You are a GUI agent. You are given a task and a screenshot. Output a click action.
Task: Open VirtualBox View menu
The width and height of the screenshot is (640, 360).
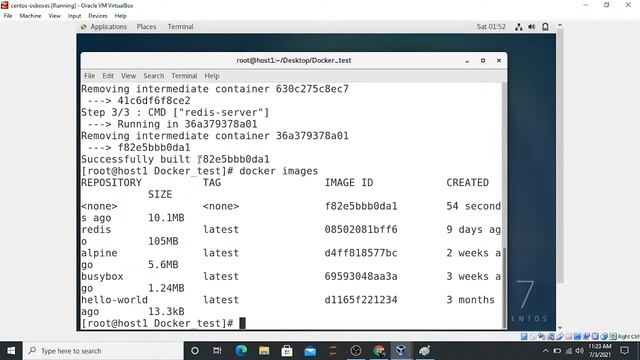54,16
